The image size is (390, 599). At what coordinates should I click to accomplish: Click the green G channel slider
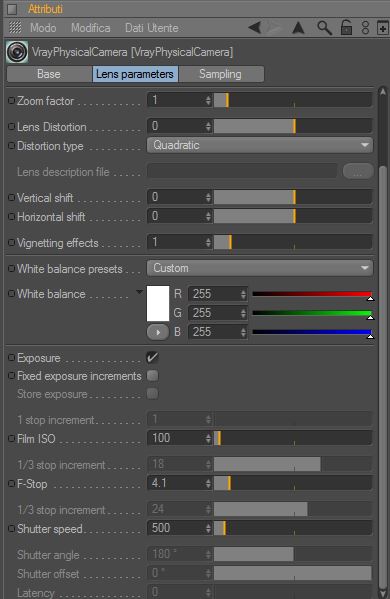pyautogui.click(x=312, y=314)
